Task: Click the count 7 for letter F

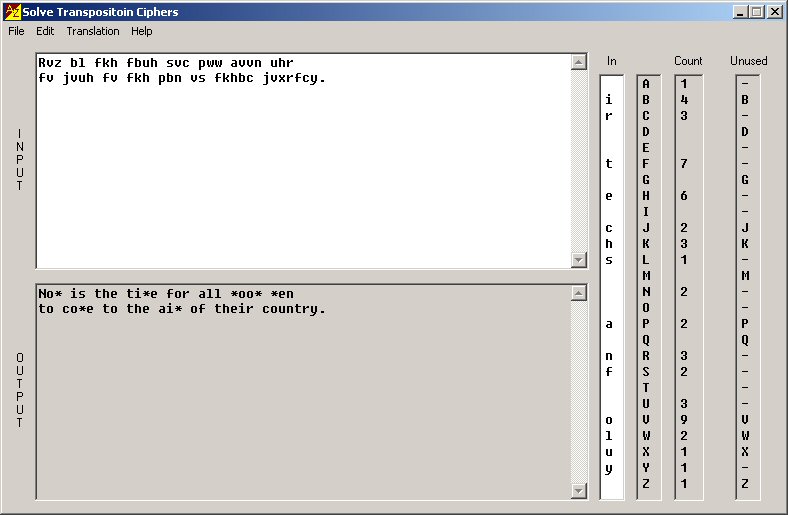Action: [x=684, y=164]
